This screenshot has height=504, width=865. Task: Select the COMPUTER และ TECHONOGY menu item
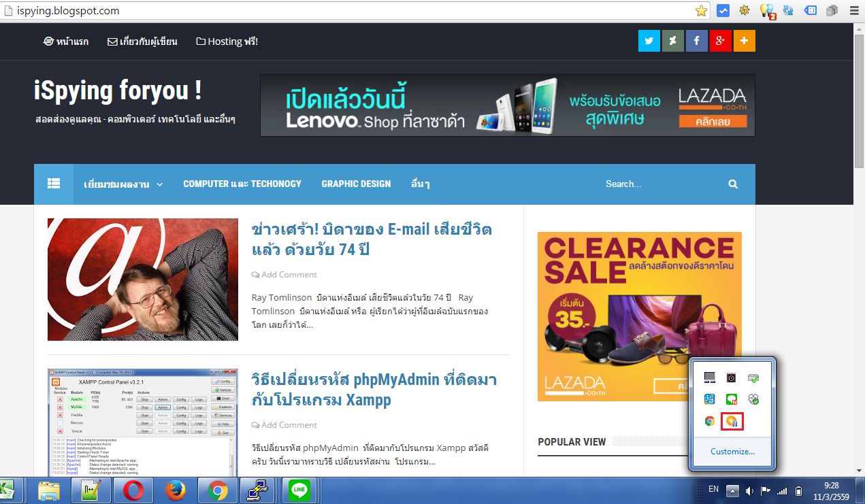(x=242, y=184)
